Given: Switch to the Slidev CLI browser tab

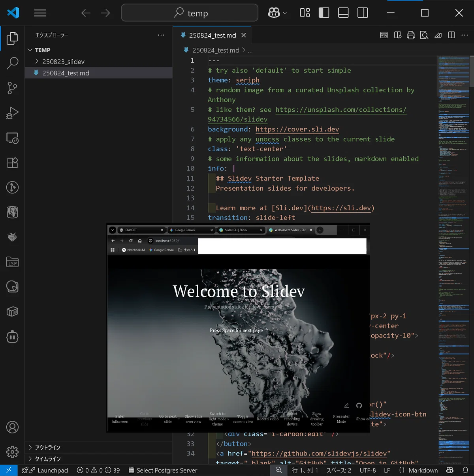Looking at the screenshot, I should coord(241,230).
